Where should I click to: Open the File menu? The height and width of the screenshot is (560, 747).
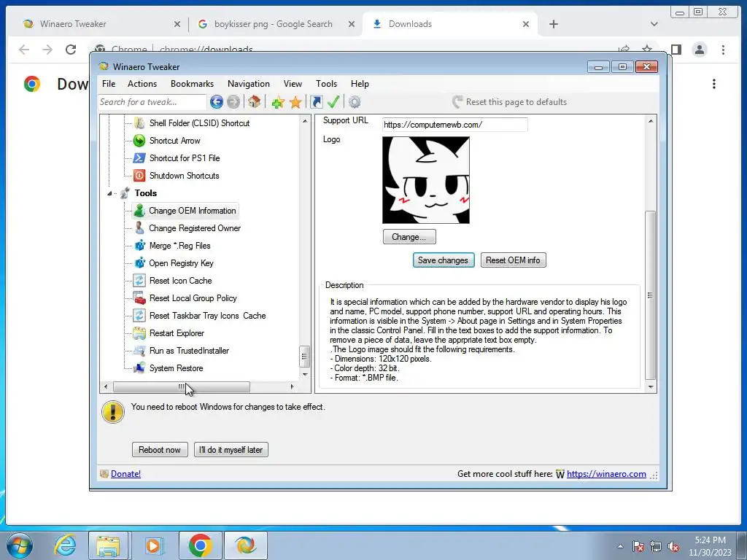(x=109, y=84)
